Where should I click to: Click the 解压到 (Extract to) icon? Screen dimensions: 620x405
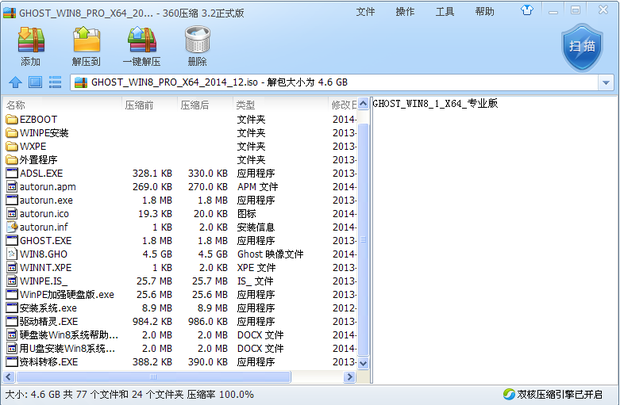point(86,40)
